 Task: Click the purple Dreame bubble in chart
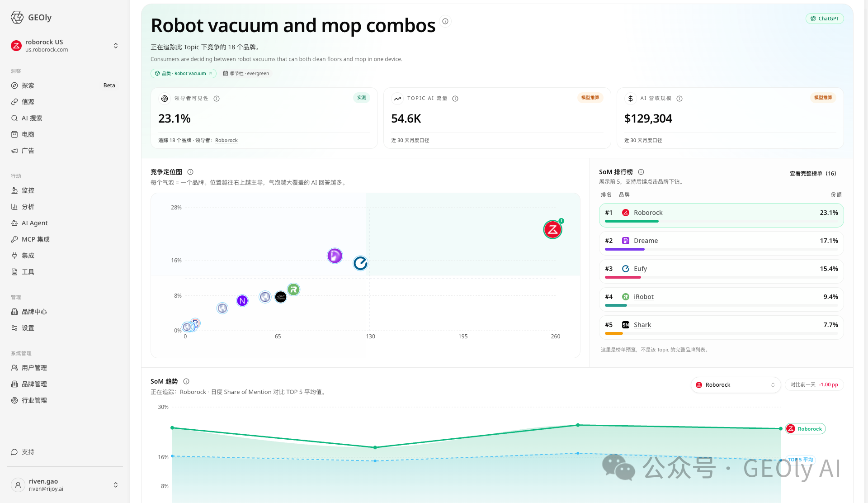point(335,256)
